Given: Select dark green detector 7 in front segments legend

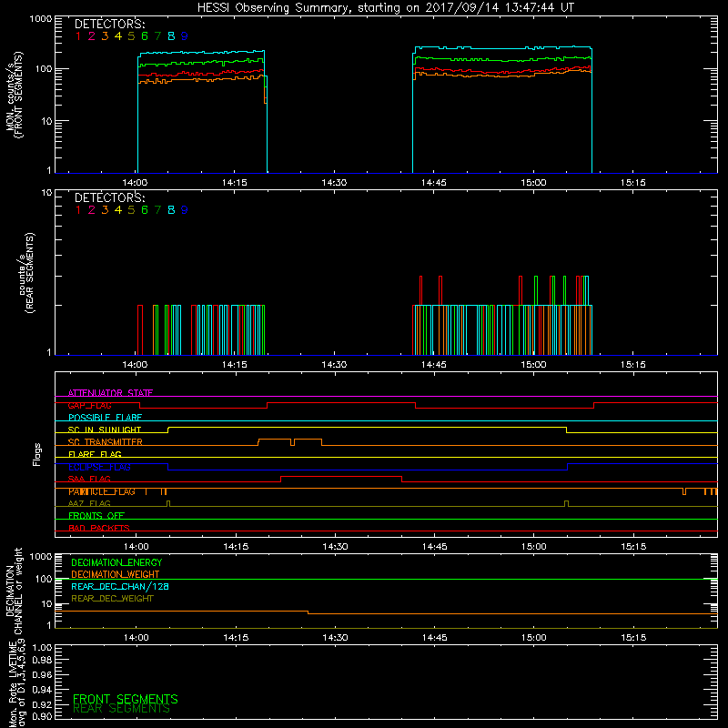Looking at the screenshot, I should (x=157, y=36).
